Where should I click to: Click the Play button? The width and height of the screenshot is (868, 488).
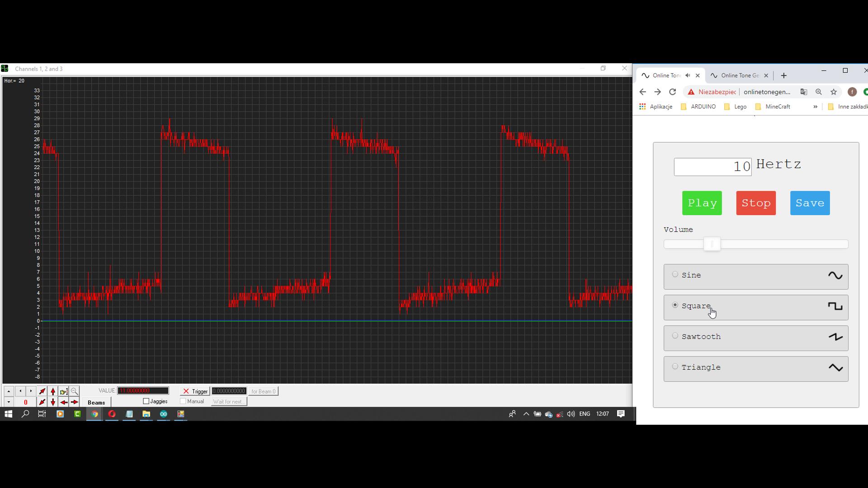(x=702, y=202)
